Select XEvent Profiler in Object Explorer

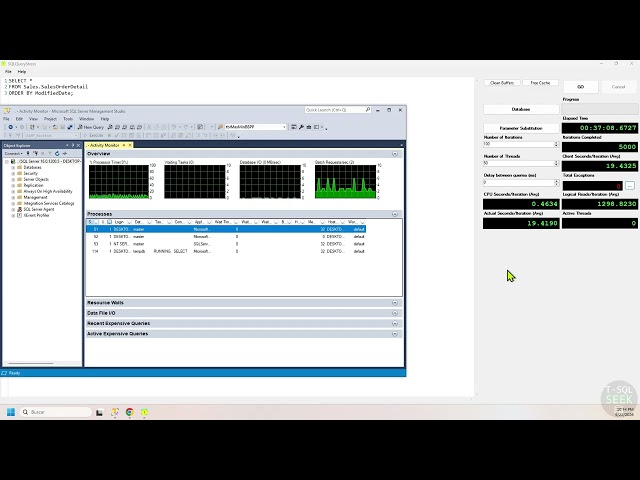[36, 216]
